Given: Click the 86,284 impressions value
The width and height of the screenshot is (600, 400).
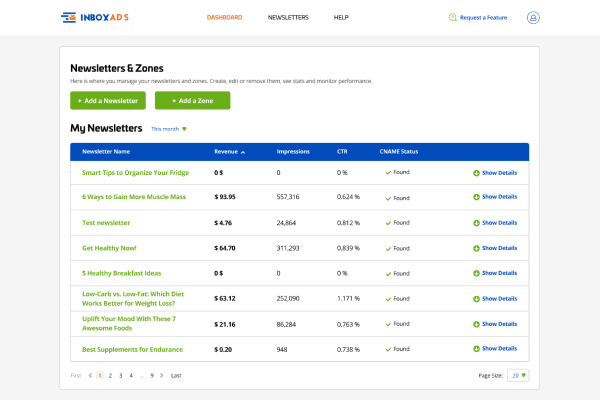Looking at the screenshot, I should [286, 324].
